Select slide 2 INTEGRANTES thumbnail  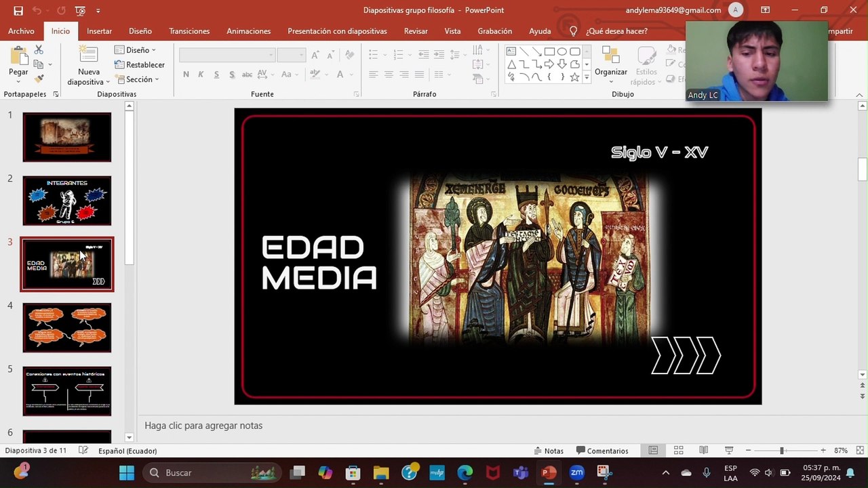[67, 201]
